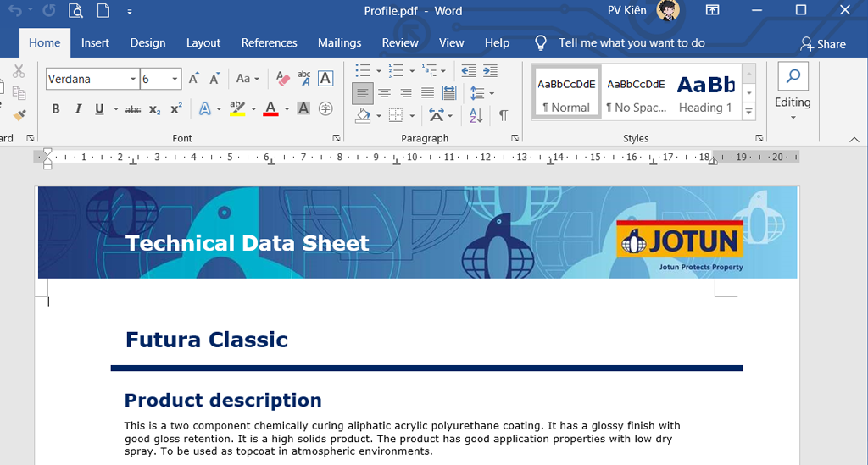868x465 pixels.
Task: Click the Share button
Action: pyautogui.click(x=822, y=44)
